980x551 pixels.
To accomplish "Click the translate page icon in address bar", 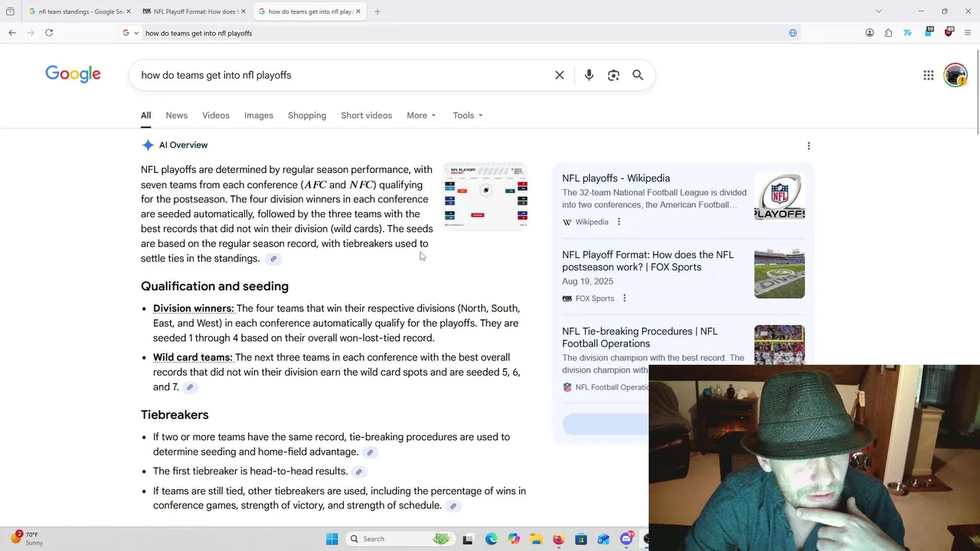I will click(x=792, y=33).
